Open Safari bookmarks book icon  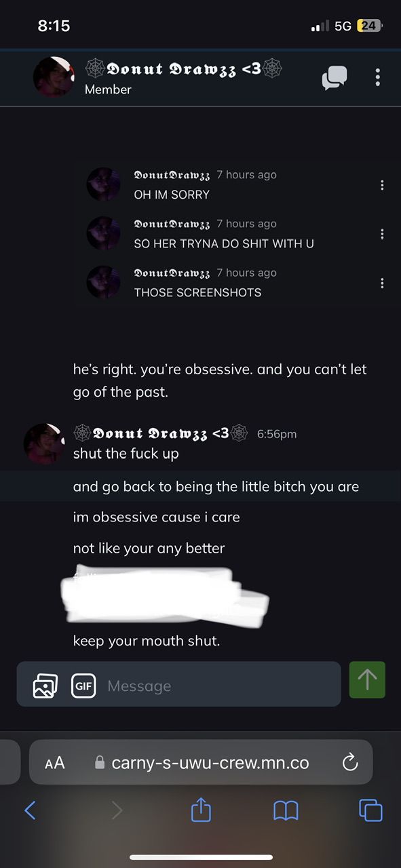286,810
